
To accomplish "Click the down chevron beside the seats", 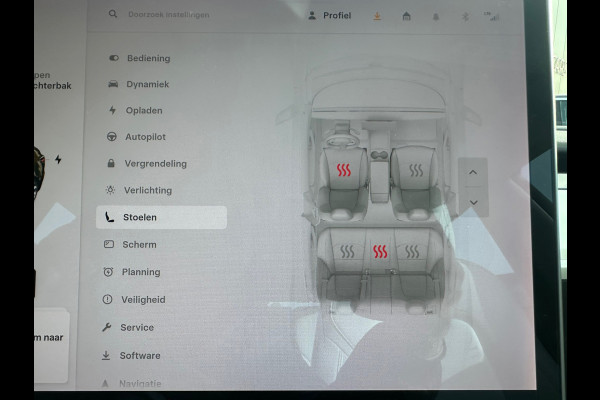I will (x=473, y=202).
